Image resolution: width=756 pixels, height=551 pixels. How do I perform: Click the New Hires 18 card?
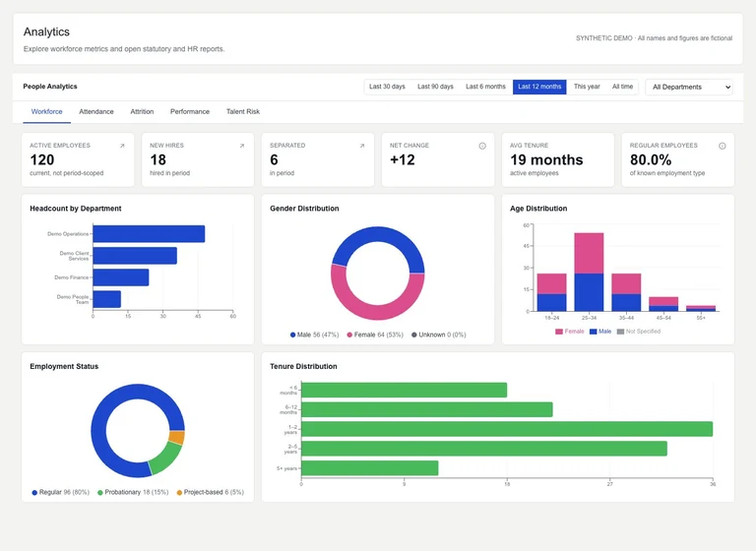[x=198, y=159]
